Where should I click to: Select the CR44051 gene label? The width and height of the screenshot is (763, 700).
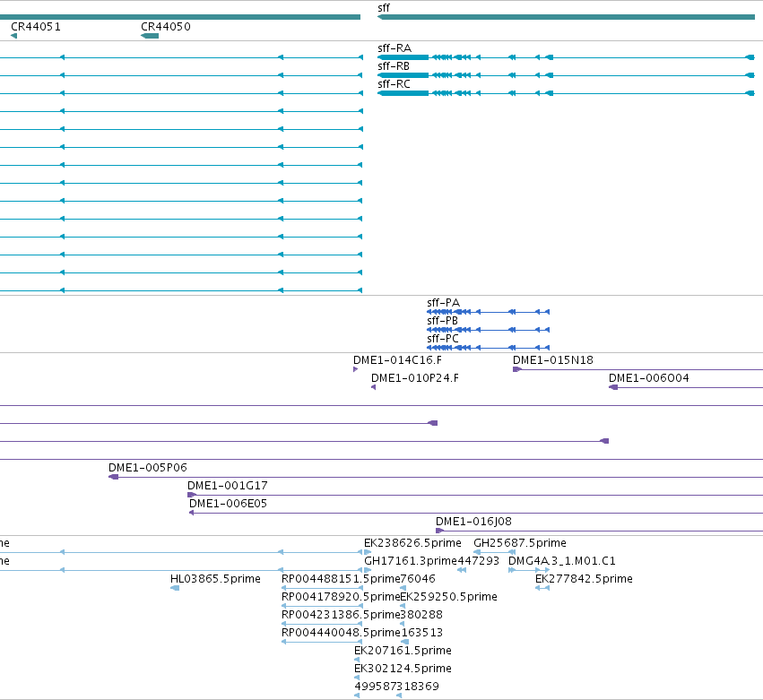[36, 27]
